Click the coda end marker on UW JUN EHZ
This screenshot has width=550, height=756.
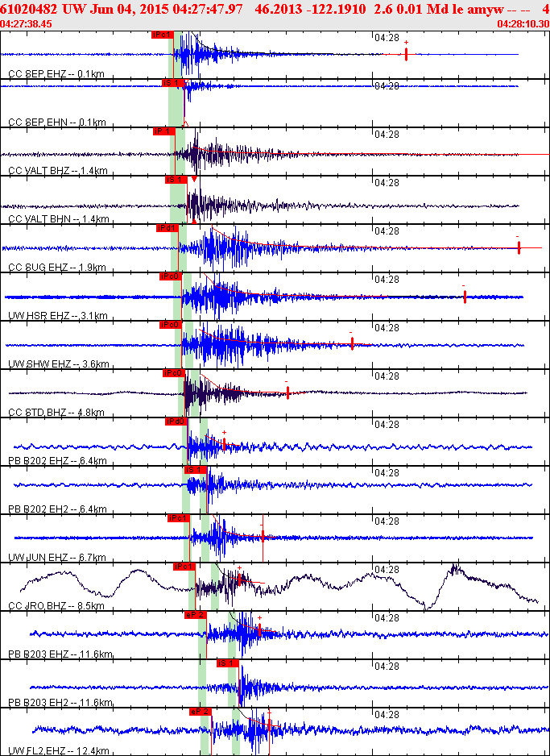(x=263, y=535)
